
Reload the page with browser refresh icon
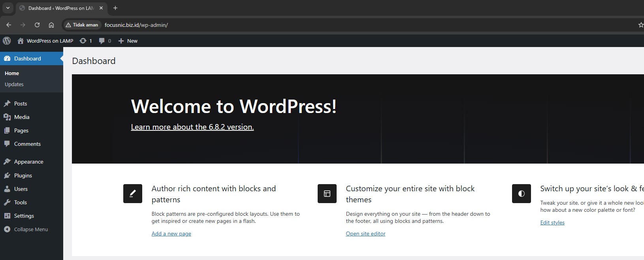click(37, 25)
